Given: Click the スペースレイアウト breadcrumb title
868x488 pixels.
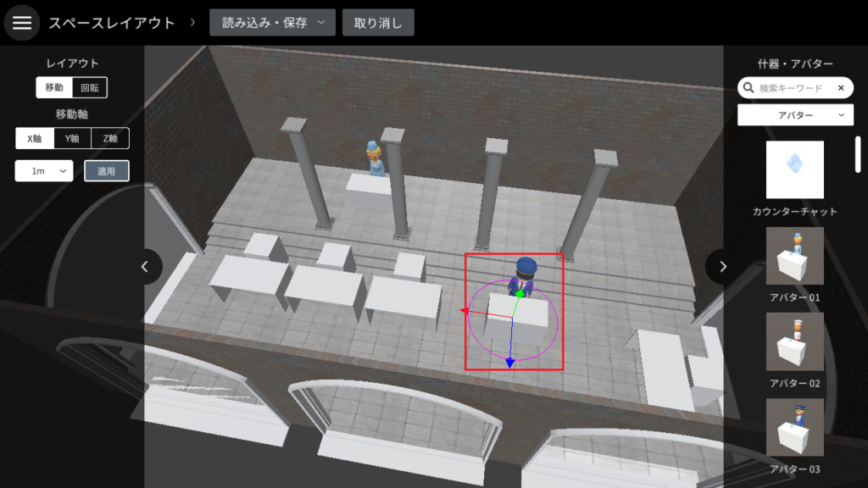Looking at the screenshot, I should 112,23.
